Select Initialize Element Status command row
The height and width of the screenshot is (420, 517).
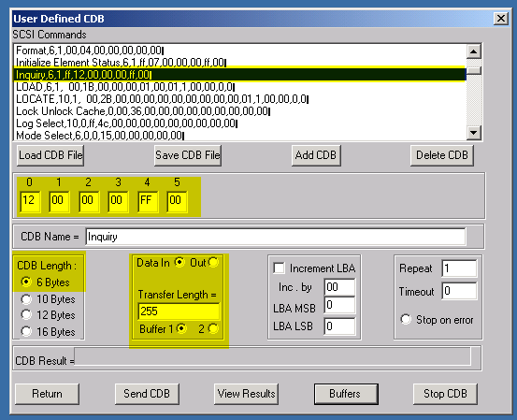[x=239, y=63]
